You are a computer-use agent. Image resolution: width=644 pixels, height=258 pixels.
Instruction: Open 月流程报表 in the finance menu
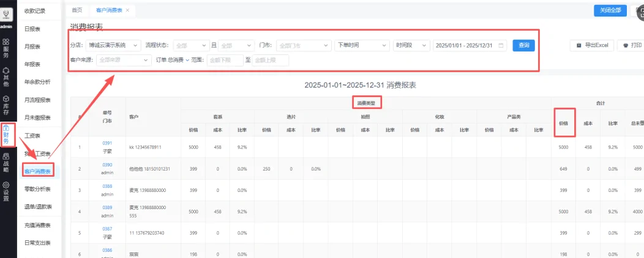pos(38,100)
